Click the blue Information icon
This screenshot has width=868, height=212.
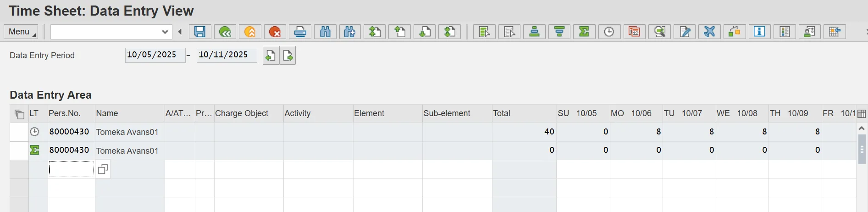pos(759,32)
